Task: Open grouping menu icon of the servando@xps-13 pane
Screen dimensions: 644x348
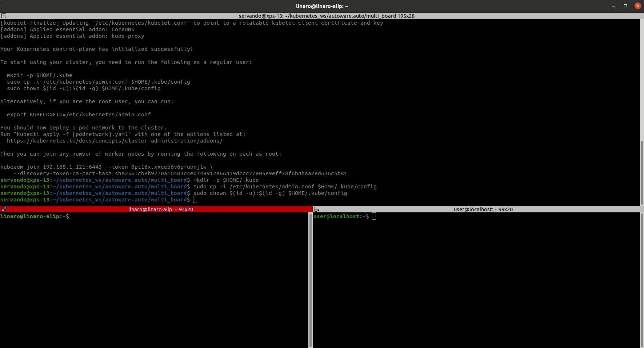Action: tap(4, 16)
